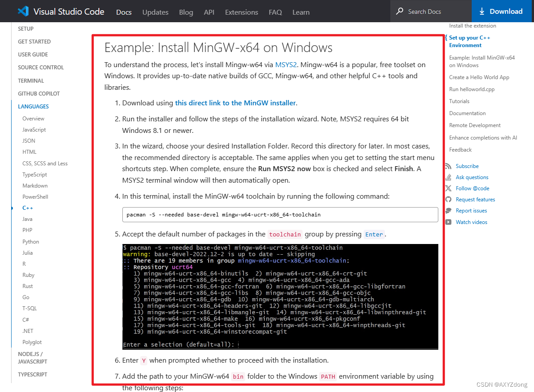Click the search magnifier icon
534x392 pixels.
(400, 11)
